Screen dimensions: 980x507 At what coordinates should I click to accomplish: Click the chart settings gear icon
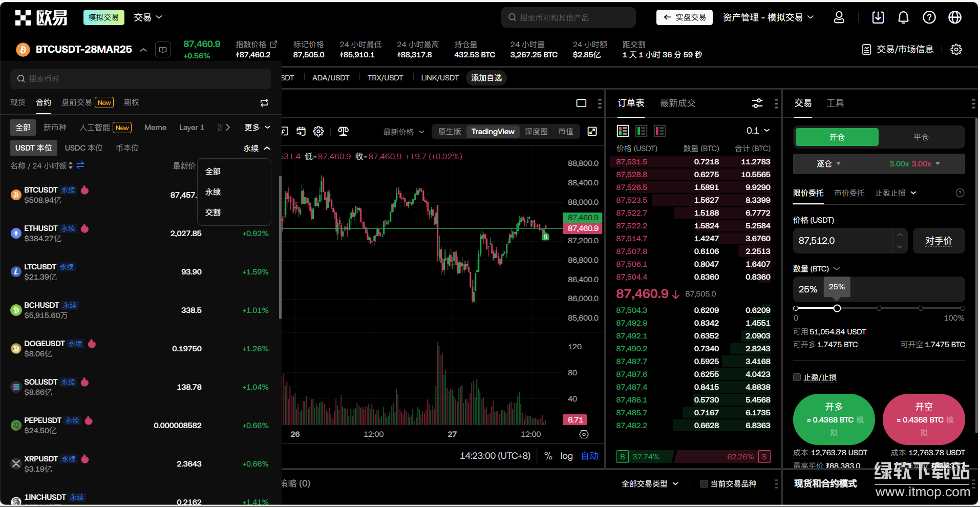pos(318,132)
